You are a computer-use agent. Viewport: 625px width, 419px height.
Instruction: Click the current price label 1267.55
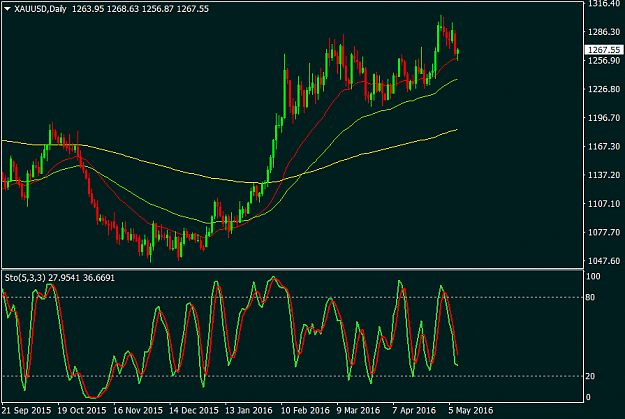[x=604, y=50]
